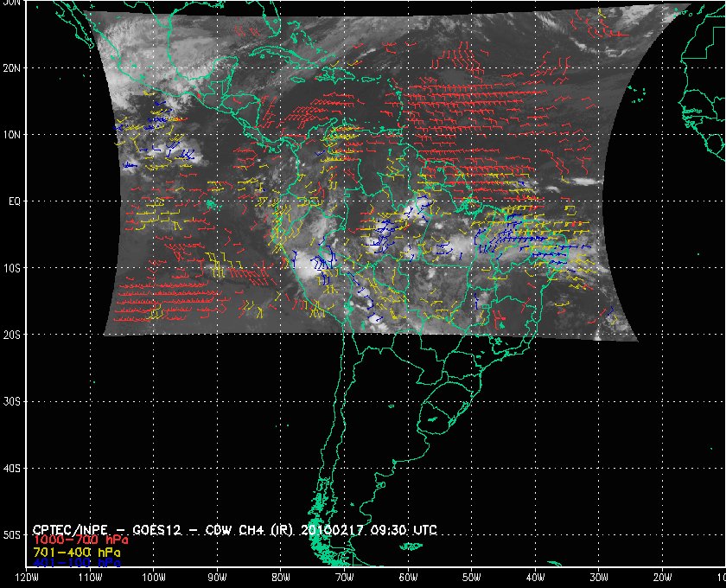Click the 10S latitude label
726x588 pixels.
tap(11, 268)
